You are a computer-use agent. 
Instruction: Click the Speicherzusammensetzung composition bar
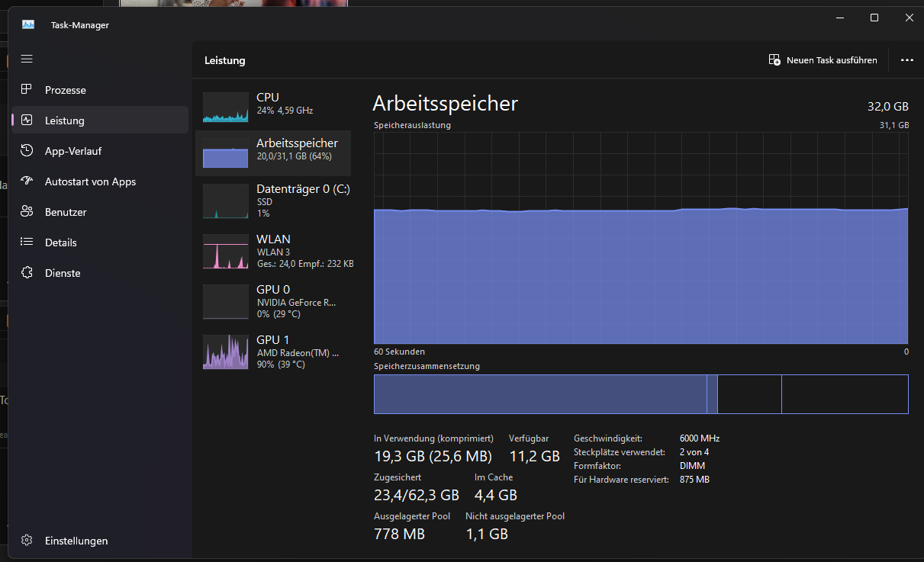point(641,394)
